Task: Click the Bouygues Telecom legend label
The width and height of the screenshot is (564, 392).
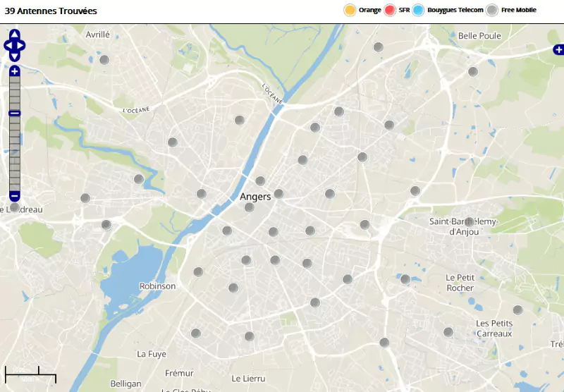Action: click(455, 10)
